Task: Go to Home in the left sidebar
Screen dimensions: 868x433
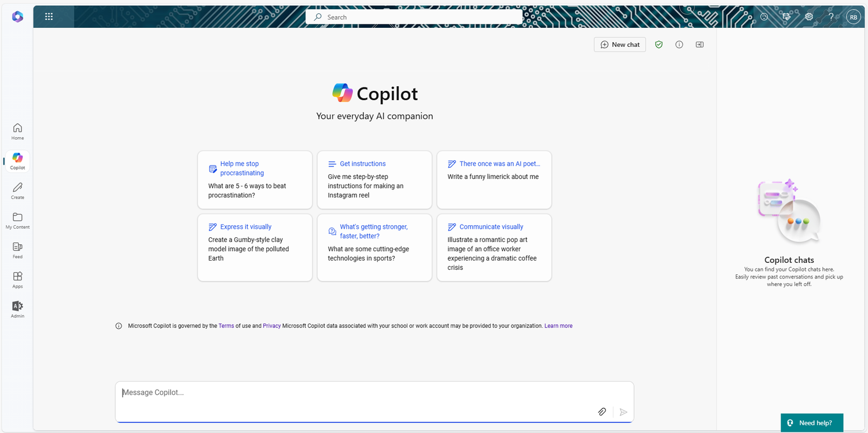Action: tap(17, 131)
